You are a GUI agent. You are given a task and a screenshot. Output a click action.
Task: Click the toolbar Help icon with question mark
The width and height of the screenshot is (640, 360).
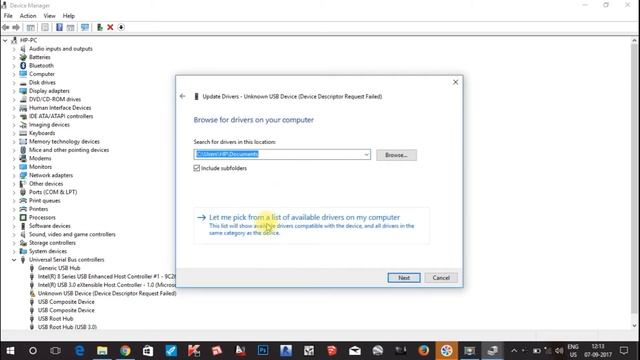click(x=59, y=27)
